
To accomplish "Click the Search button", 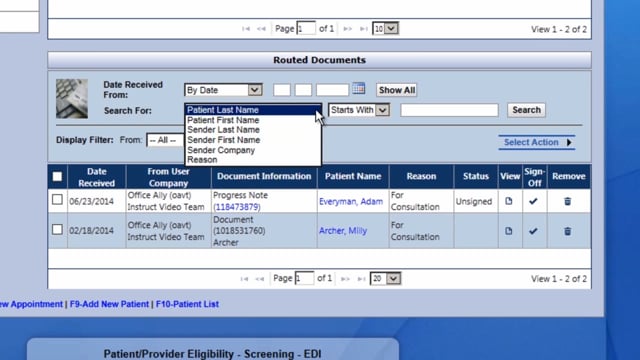I will click(x=526, y=110).
